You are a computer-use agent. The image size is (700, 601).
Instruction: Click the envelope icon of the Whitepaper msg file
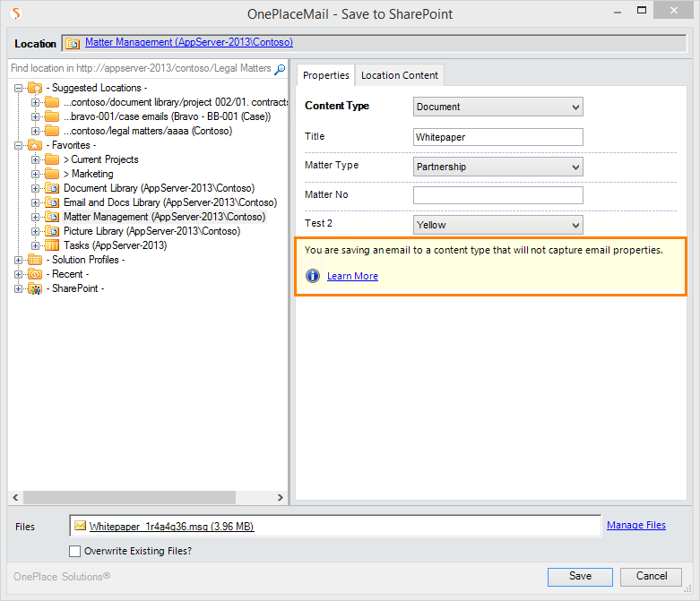pyautogui.click(x=80, y=526)
